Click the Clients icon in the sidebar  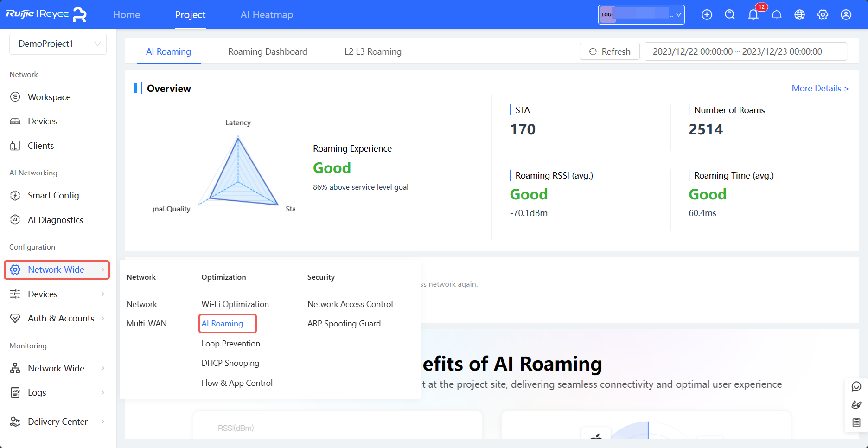pyautogui.click(x=15, y=145)
